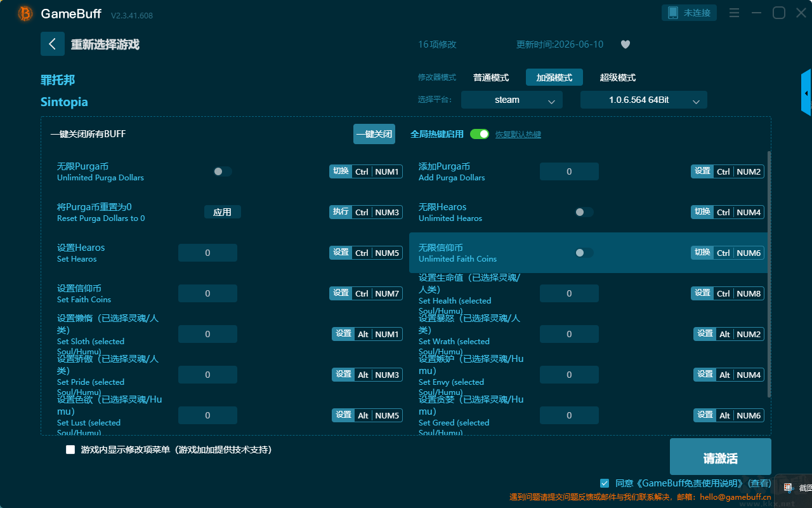Click 设置 button for Set Hearos
This screenshot has width=812, height=508.
pyautogui.click(x=341, y=253)
